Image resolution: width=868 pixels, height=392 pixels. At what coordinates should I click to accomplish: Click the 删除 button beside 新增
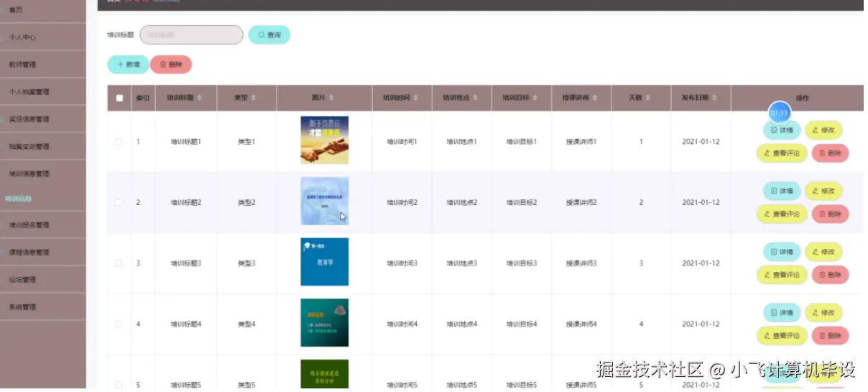pos(171,65)
